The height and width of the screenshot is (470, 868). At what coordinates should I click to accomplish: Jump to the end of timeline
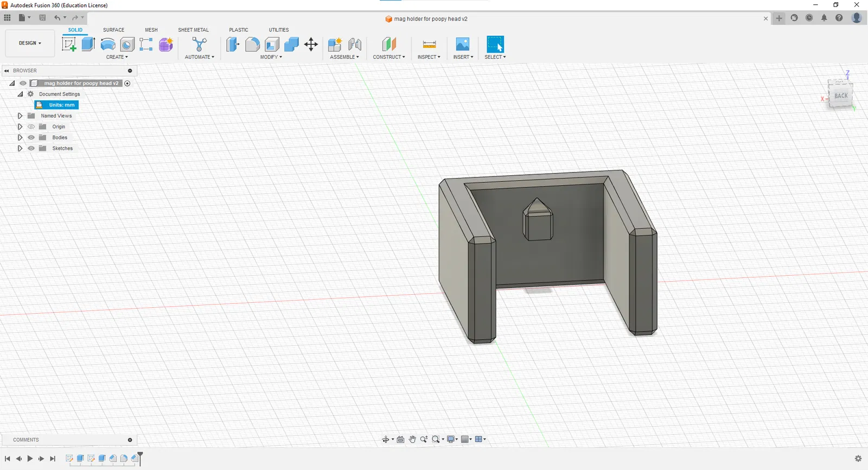point(53,459)
